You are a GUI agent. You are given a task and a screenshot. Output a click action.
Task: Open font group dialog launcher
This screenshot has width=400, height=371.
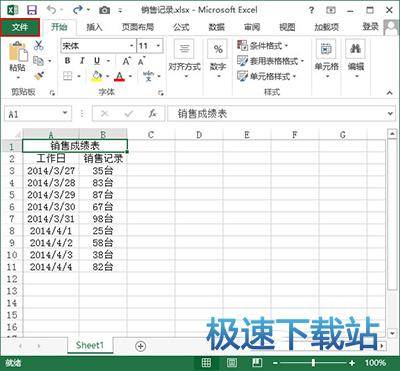click(x=161, y=93)
